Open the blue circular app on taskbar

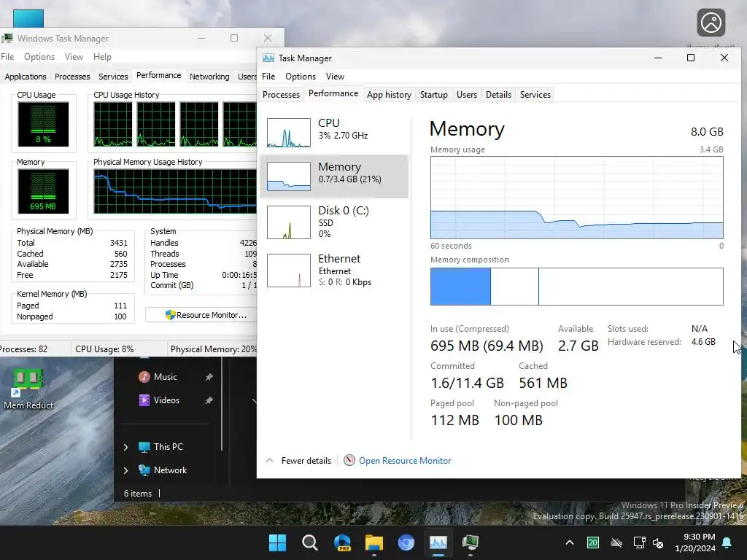(x=406, y=542)
